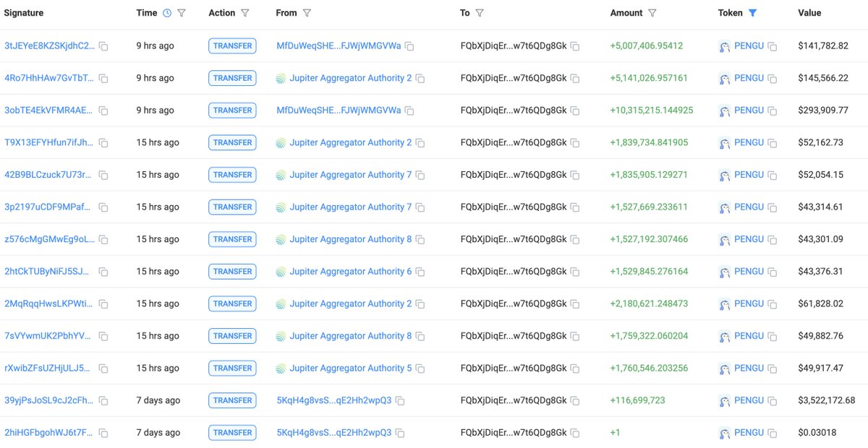Open Jupiter Aggregator Authority 7 in $52,054.15 row
Screen dimensions: 868x448
coord(350,175)
